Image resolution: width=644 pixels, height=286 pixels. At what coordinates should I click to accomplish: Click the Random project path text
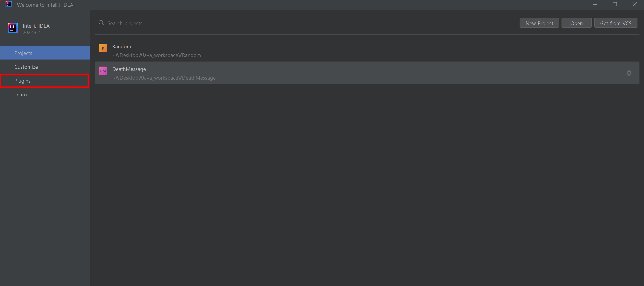[156, 55]
